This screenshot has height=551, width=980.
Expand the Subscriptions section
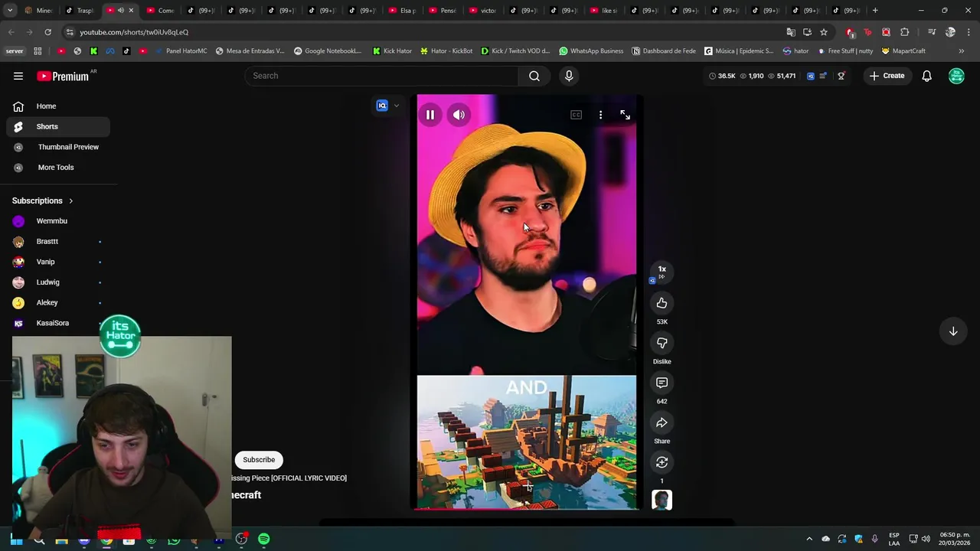[x=43, y=201]
